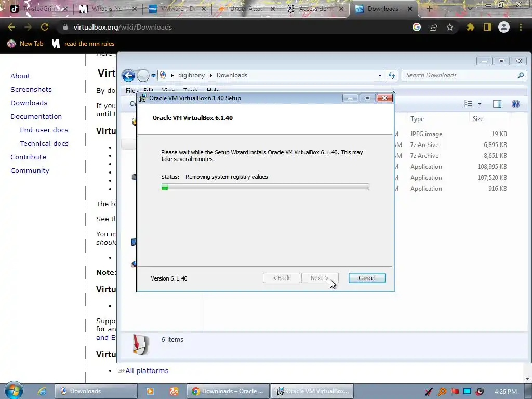532x399 pixels.
Task: Click the Explorer forward arrow button
Action: click(143, 75)
